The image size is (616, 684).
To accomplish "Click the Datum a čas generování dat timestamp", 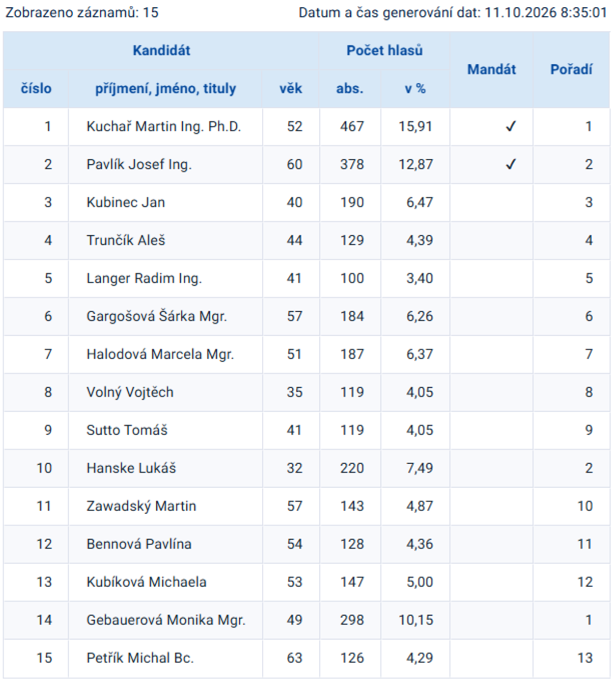I will [453, 12].
